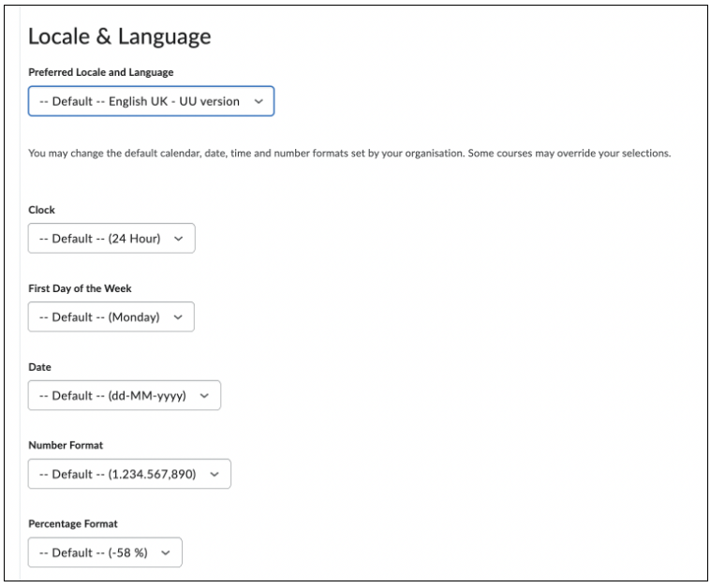711x588 pixels.
Task: Expand the Default (1.234.567,890) number selector
Action: (129, 474)
